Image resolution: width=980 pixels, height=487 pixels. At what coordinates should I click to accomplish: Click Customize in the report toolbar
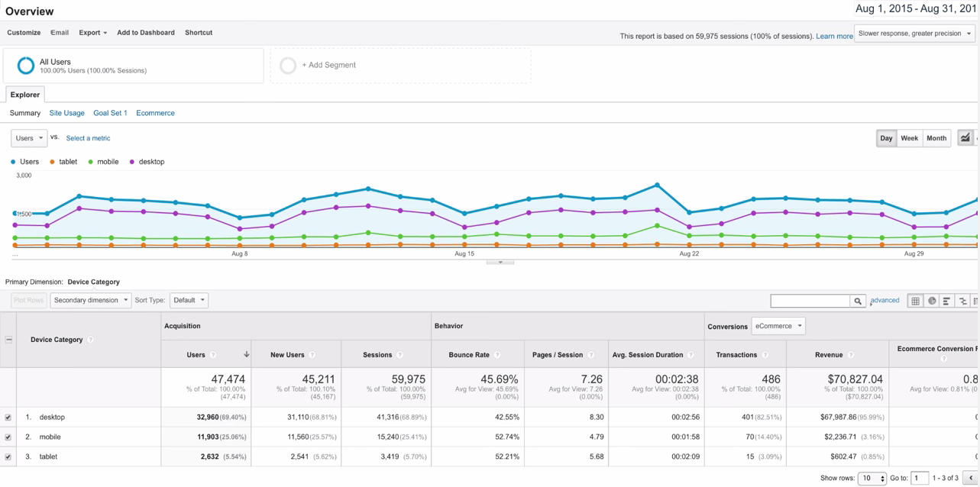(24, 33)
